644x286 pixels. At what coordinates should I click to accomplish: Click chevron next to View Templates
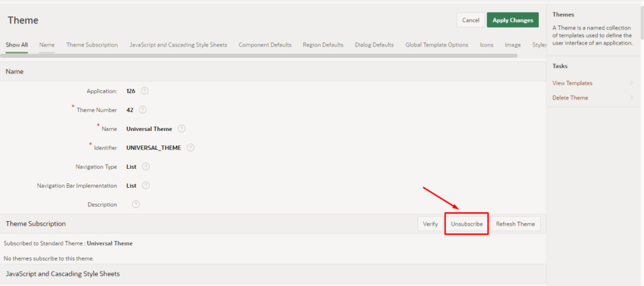631,83
